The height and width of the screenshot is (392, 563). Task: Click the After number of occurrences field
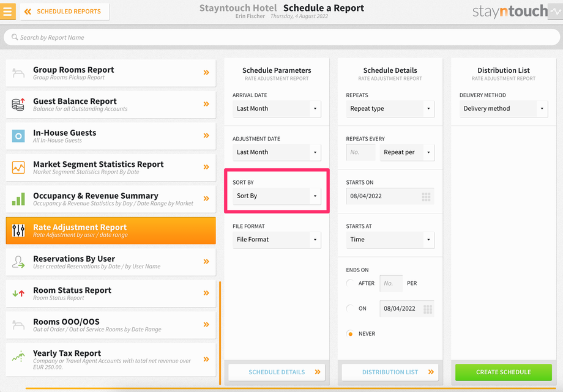coord(391,283)
